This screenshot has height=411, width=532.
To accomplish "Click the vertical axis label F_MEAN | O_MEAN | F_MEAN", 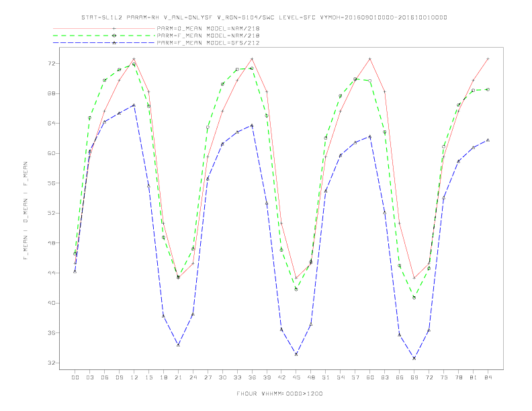I will 26,211.
